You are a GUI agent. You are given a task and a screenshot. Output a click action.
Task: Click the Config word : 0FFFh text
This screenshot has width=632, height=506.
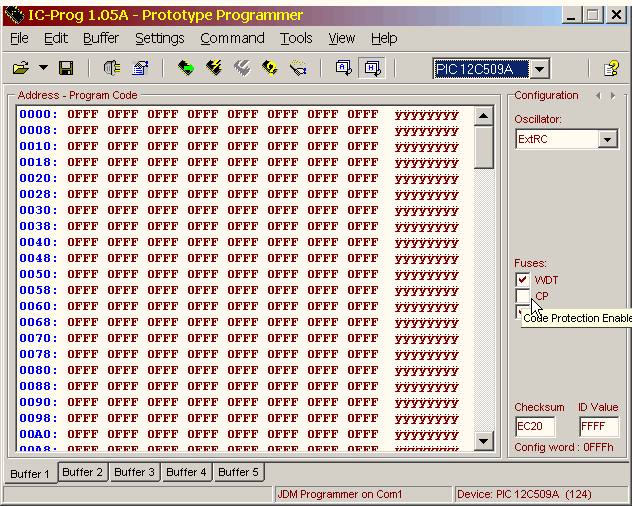564,448
